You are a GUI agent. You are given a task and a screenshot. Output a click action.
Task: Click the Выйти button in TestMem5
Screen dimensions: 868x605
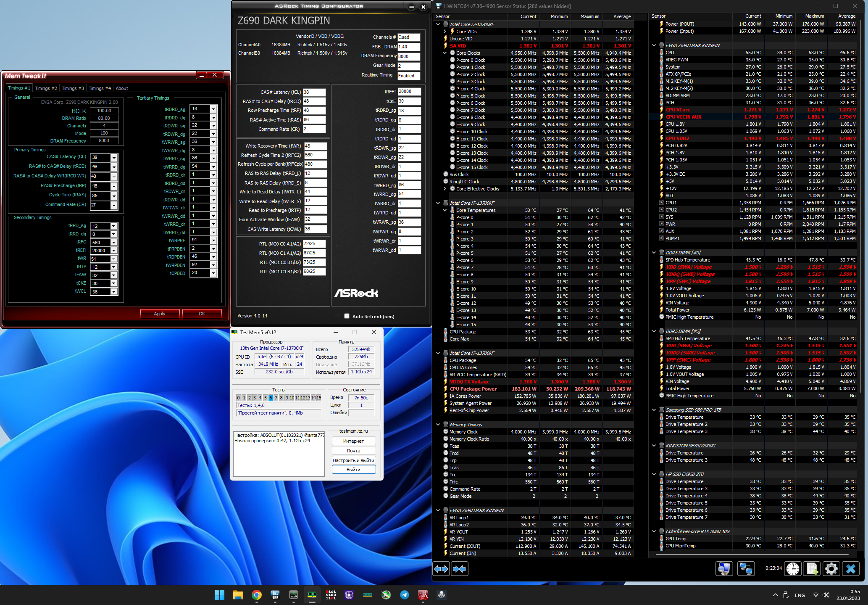353,470
